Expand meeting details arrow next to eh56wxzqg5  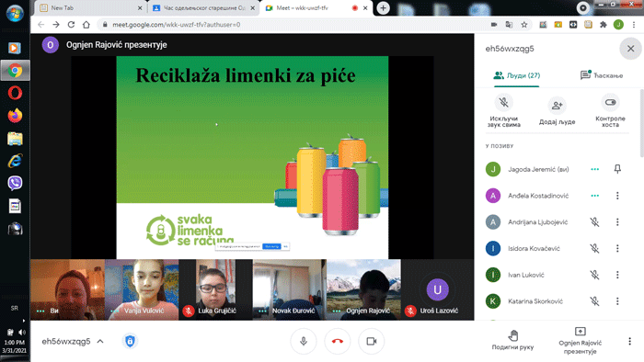pyautogui.click(x=100, y=341)
